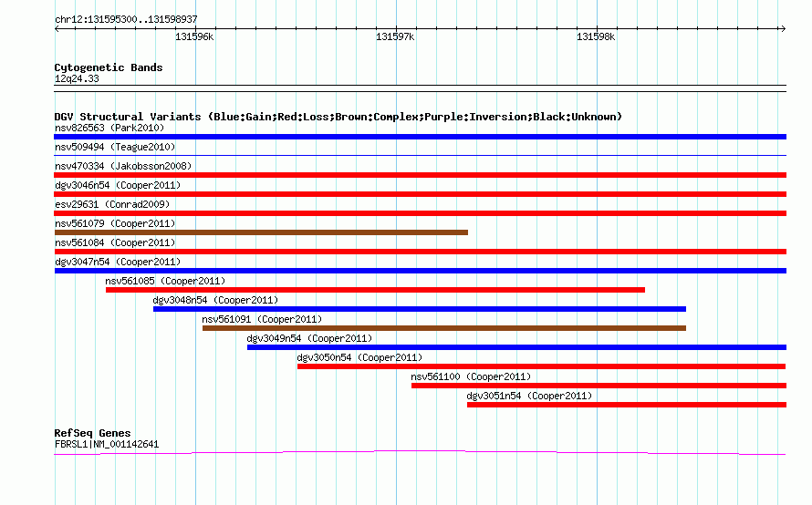Click the 131597k ruler tick label
Viewport: 812px width, 505px height.
point(395,36)
